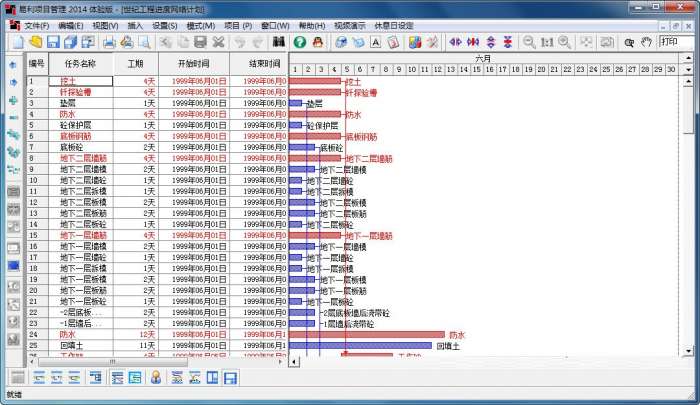Select the task row 垫层
The height and width of the screenshot is (405, 700).
(67, 103)
